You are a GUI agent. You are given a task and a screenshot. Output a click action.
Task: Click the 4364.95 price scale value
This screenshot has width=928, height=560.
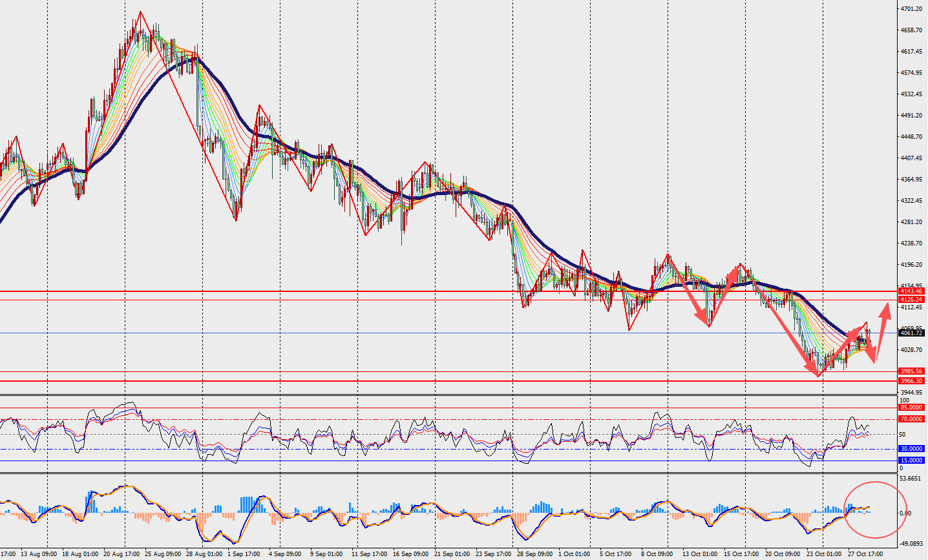[911, 180]
